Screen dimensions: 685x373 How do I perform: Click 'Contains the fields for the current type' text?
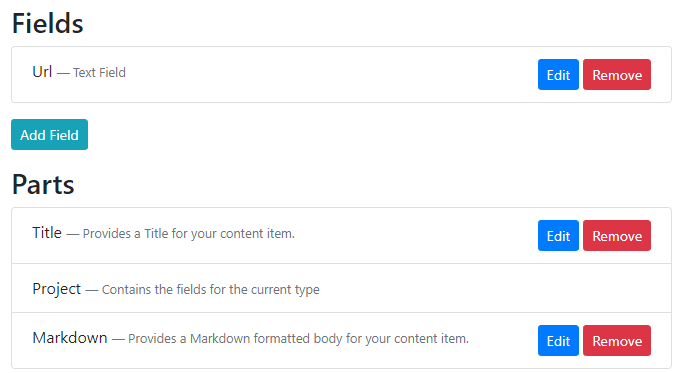(211, 290)
